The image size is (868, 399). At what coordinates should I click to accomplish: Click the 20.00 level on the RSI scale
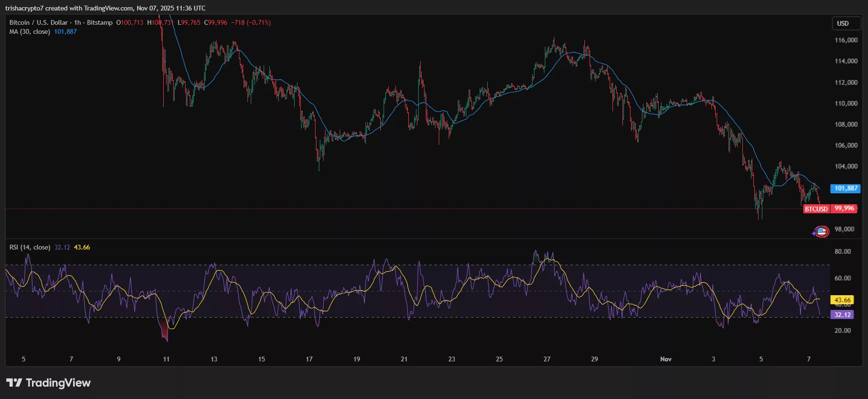click(x=842, y=330)
